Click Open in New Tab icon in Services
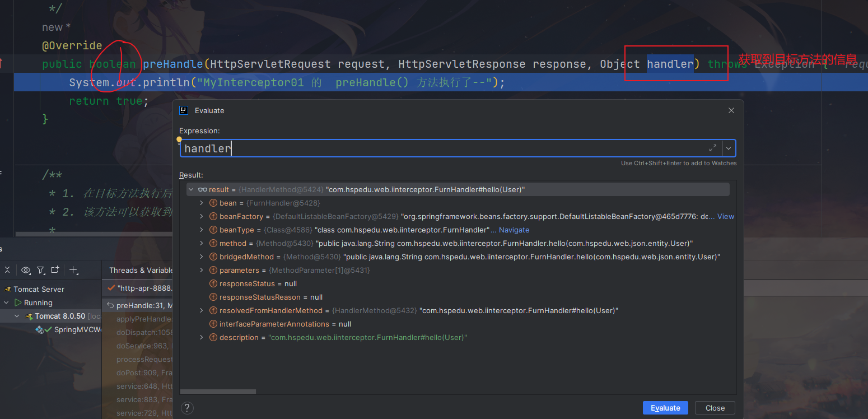The width and height of the screenshot is (868, 419). (x=55, y=270)
